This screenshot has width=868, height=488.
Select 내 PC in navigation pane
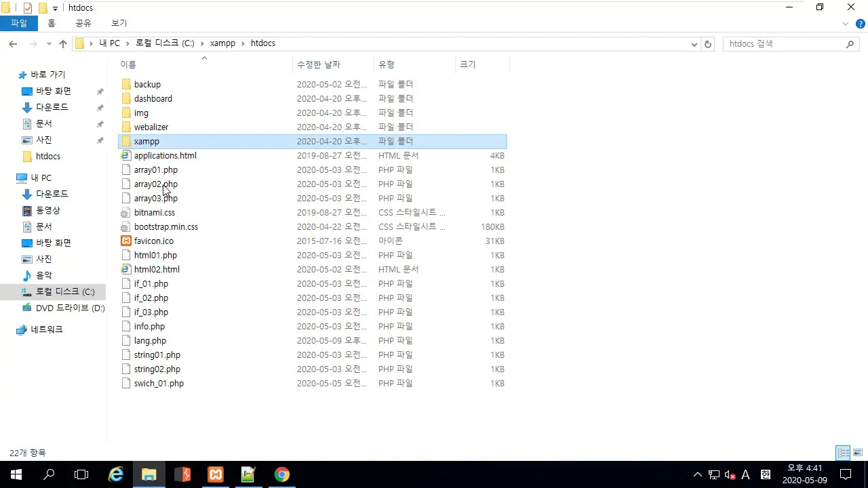41,178
